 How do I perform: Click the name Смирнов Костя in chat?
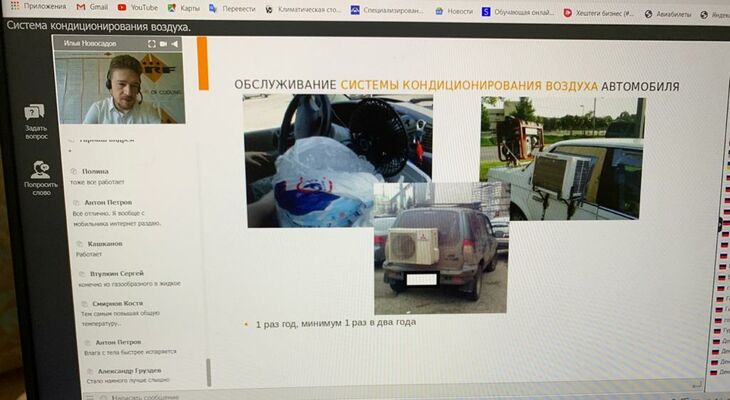pyautogui.click(x=117, y=303)
